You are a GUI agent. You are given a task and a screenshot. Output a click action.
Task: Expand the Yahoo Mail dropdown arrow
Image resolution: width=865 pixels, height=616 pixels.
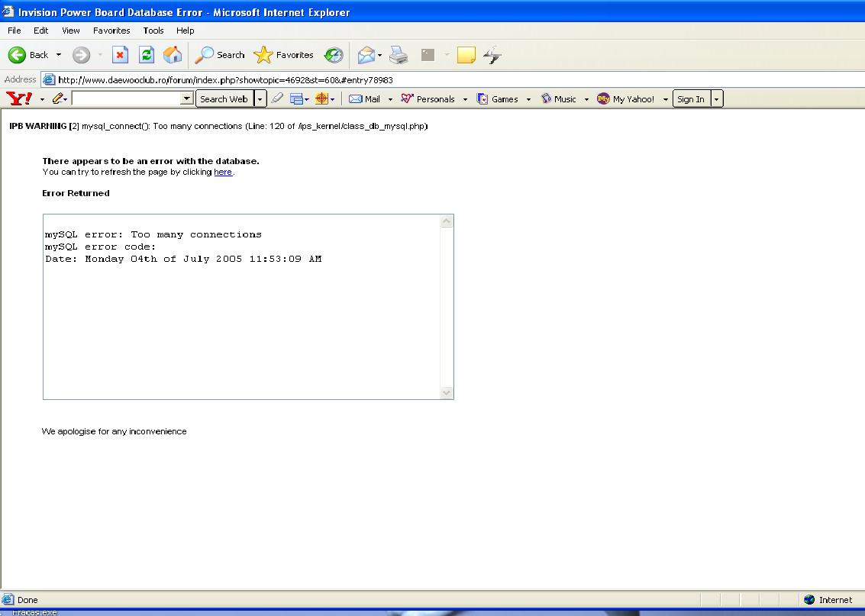pos(390,99)
